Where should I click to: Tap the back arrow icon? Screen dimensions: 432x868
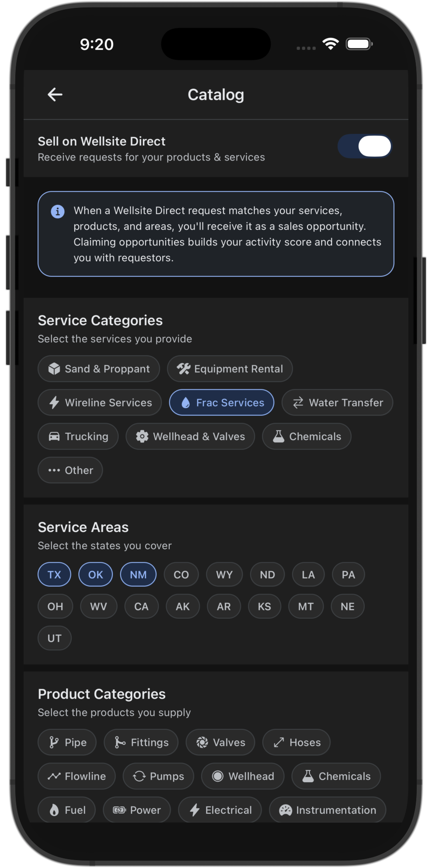[x=55, y=94]
